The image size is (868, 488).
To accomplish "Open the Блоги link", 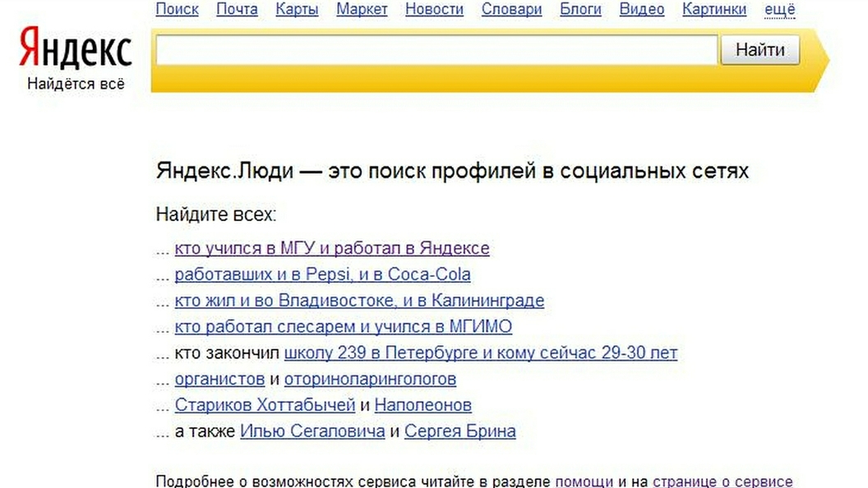I will click(580, 9).
